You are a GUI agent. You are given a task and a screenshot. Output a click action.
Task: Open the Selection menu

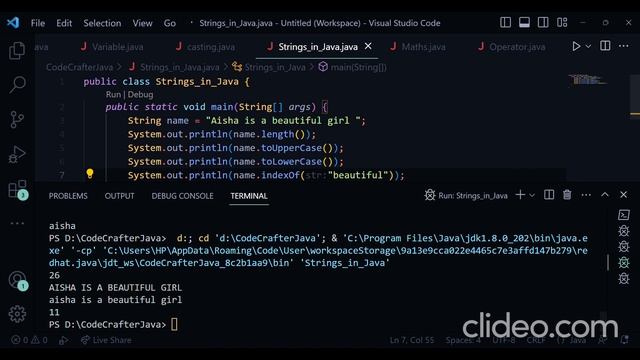(102, 23)
